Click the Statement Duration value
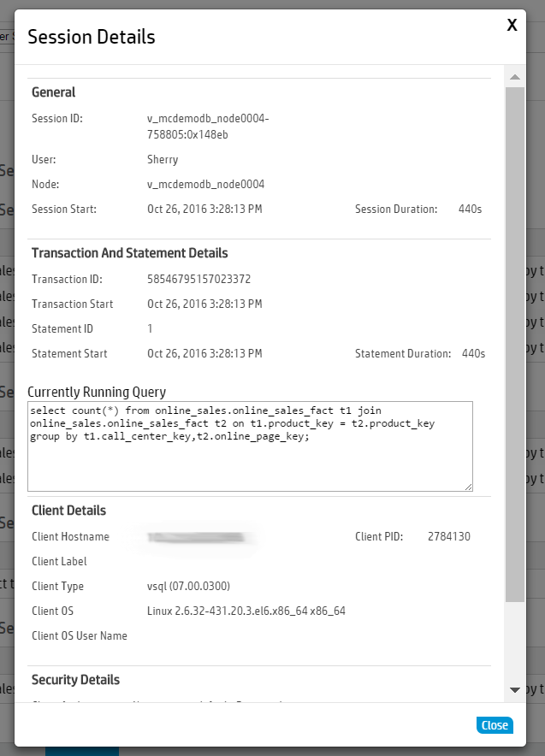 click(473, 353)
